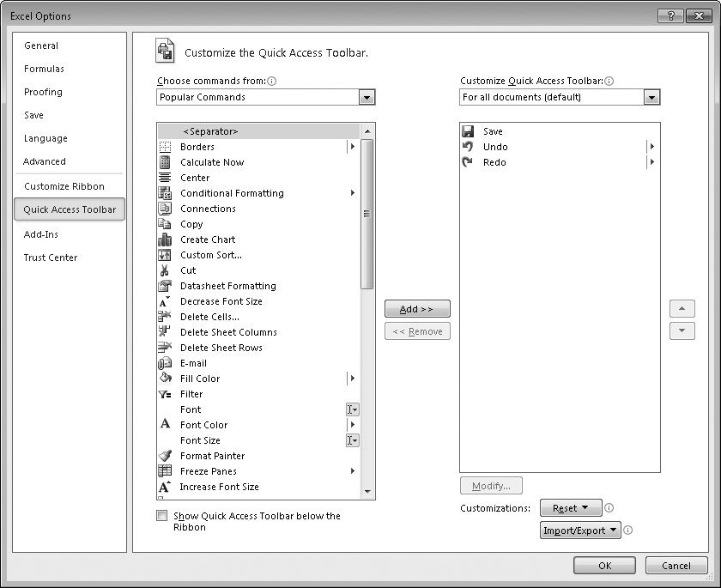Viewport: 721px width, 588px height.
Task: Click the info icon beside Choose commands from
Action: 272,82
